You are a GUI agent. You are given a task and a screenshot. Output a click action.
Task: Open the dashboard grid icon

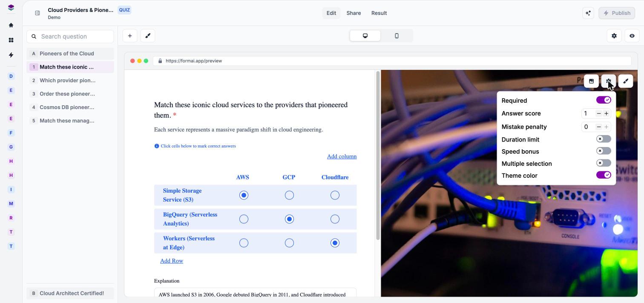pyautogui.click(x=11, y=40)
